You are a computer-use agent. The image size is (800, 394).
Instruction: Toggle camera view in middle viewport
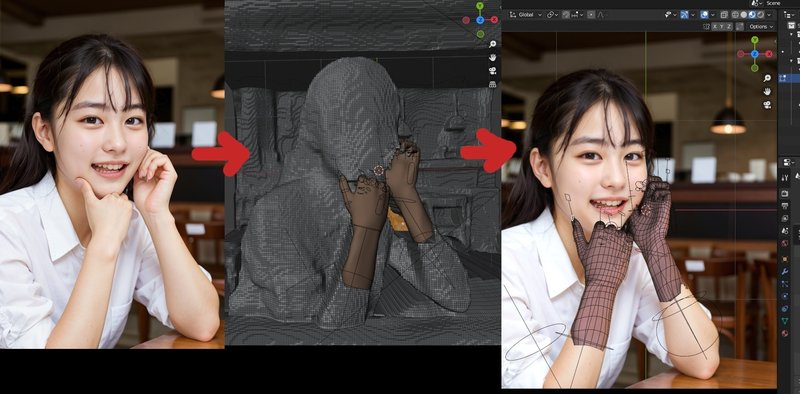[x=493, y=70]
